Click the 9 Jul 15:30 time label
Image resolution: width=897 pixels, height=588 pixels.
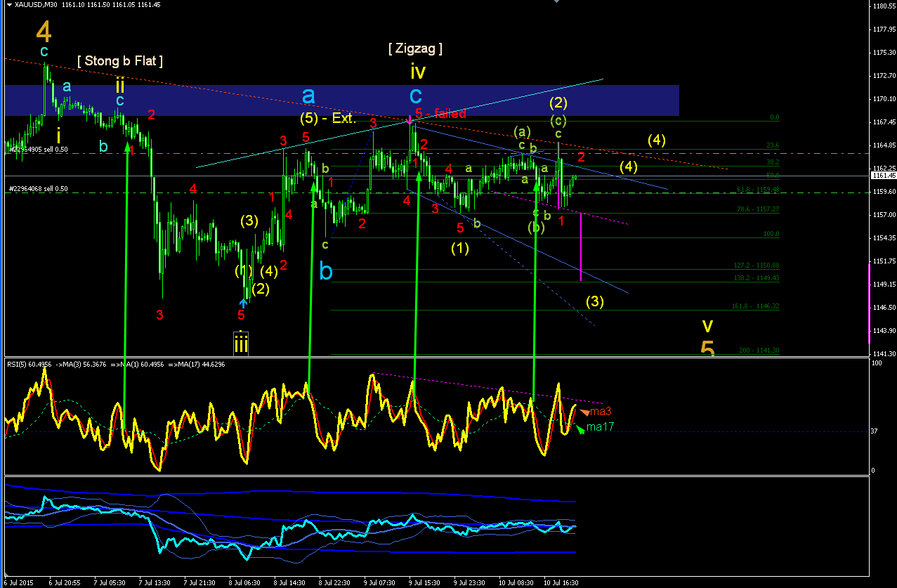click(x=424, y=583)
